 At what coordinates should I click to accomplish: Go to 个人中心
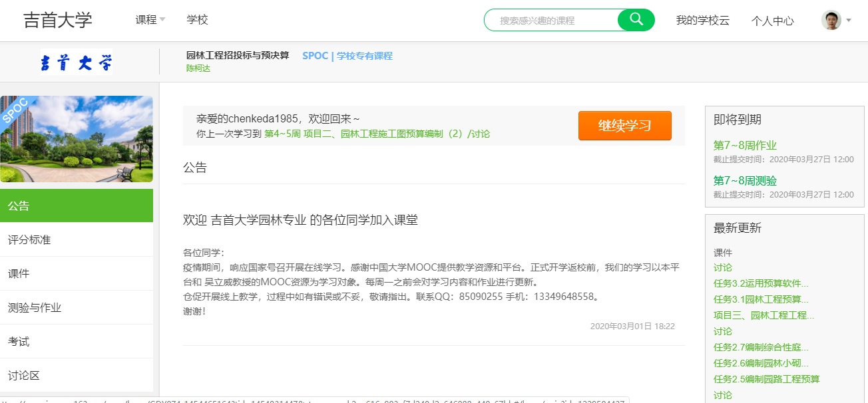(x=771, y=21)
